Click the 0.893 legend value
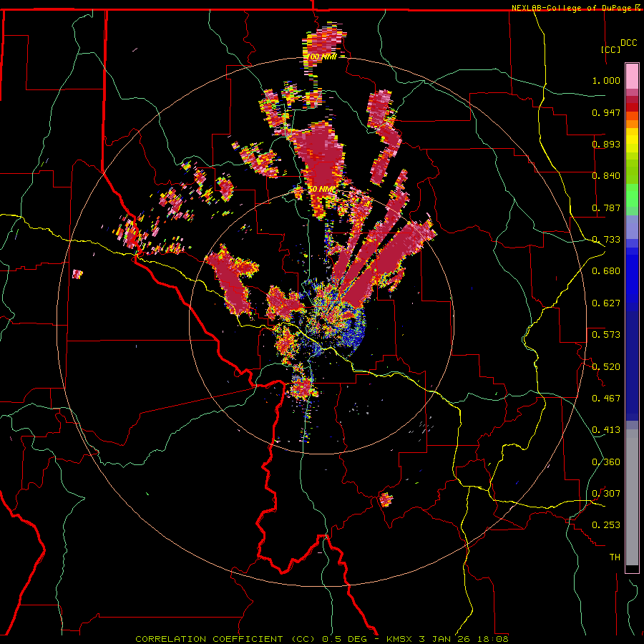This screenshot has width=644, height=644. point(606,144)
